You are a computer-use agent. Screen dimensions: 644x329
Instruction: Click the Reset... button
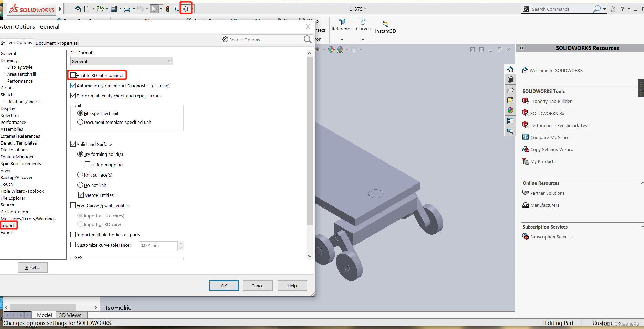[x=32, y=267]
